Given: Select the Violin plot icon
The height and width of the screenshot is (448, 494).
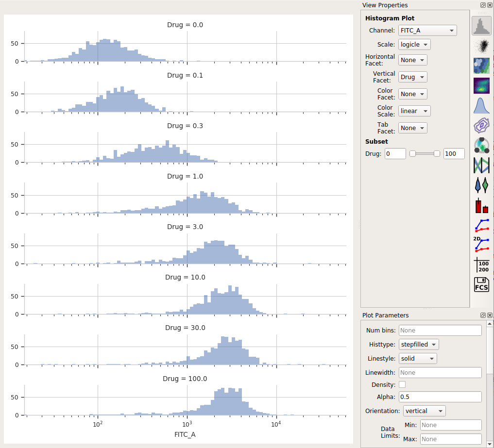Looking at the screenshot, I should (481, 185).
